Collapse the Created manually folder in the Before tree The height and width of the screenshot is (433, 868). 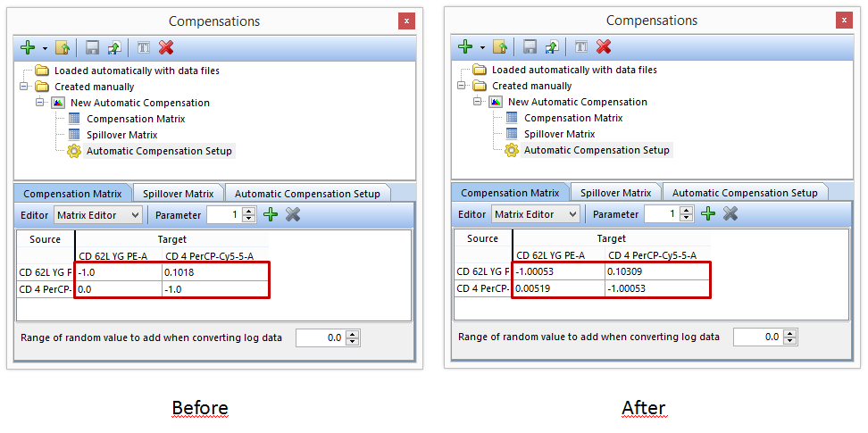[24, 87]
